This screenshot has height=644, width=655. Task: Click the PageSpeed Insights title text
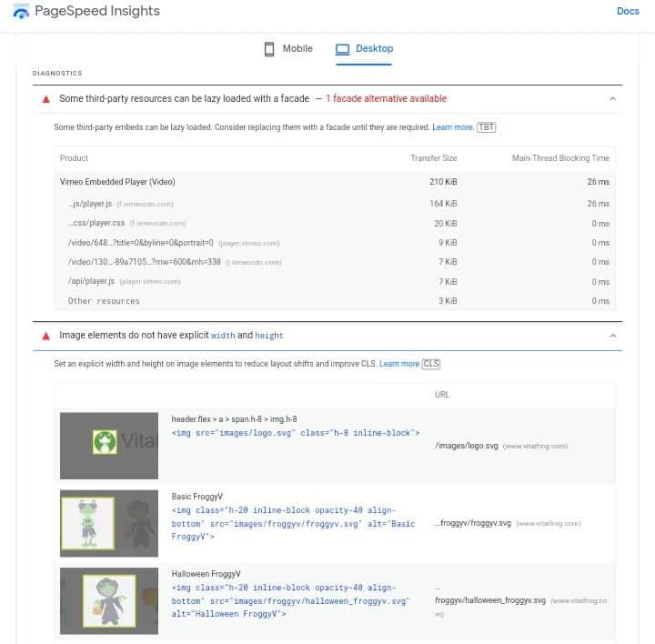tap(97, 11)
